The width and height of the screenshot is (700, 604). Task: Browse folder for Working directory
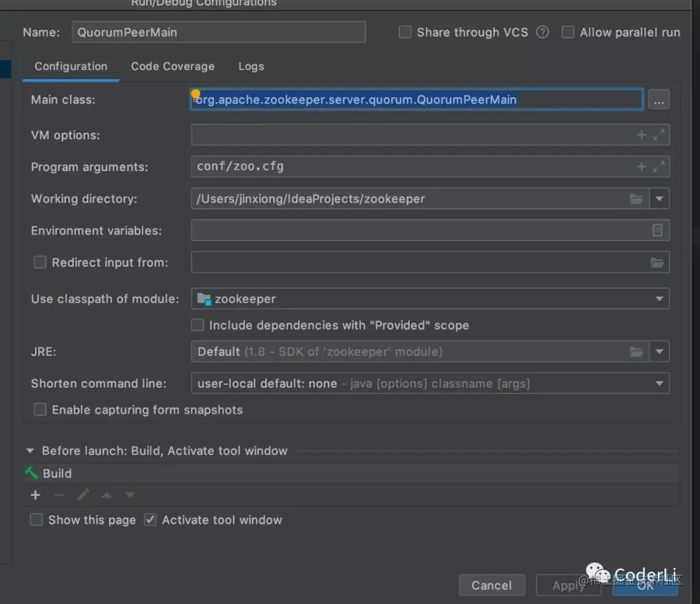coord(636,199)
